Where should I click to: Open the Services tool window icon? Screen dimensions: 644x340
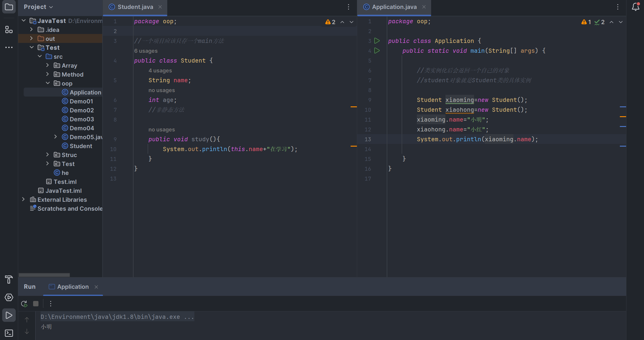pos(9,297)
